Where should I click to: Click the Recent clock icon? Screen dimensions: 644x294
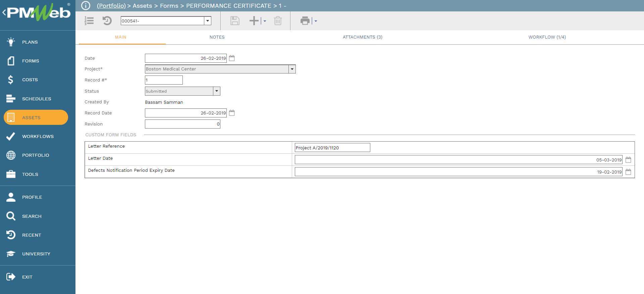click(11, 235)
